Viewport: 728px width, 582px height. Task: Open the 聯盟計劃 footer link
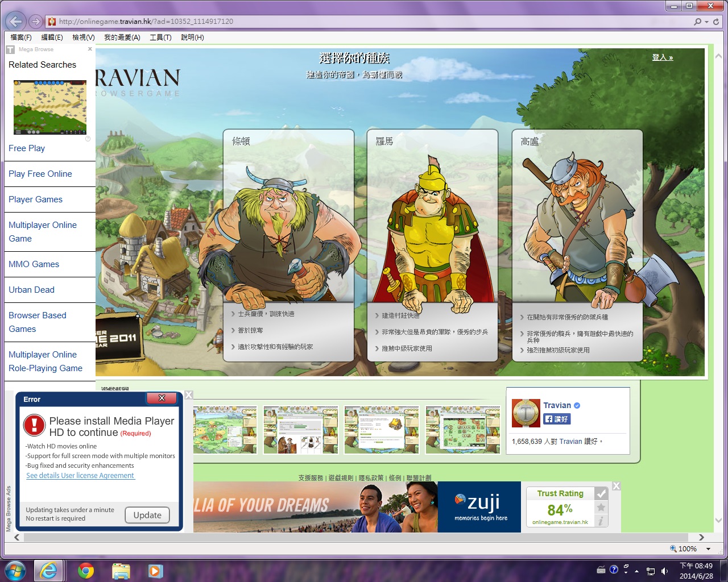[x=419, y=478]
